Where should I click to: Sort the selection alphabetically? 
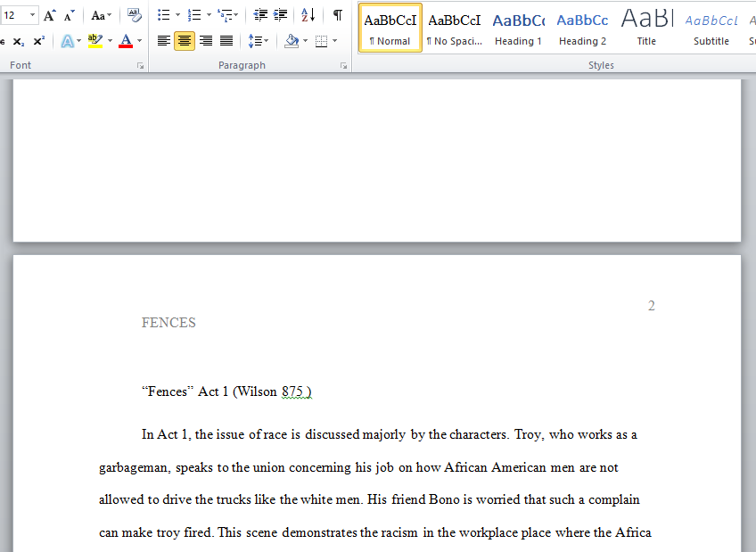[308, 15]
